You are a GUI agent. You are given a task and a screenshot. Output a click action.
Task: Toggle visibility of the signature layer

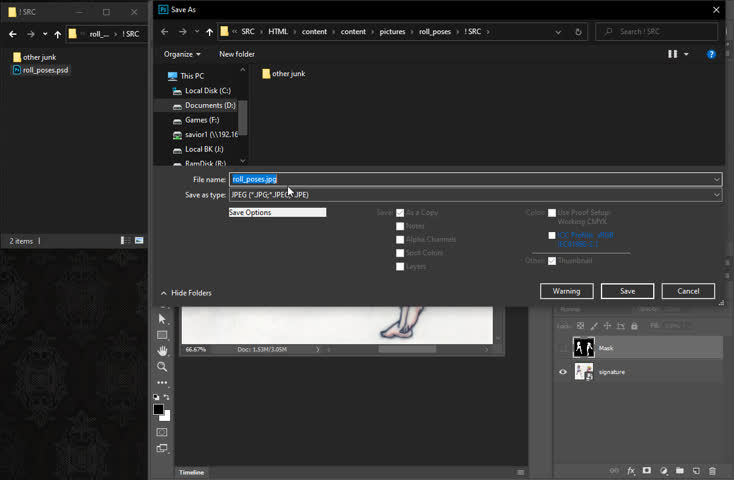[563, 372]
